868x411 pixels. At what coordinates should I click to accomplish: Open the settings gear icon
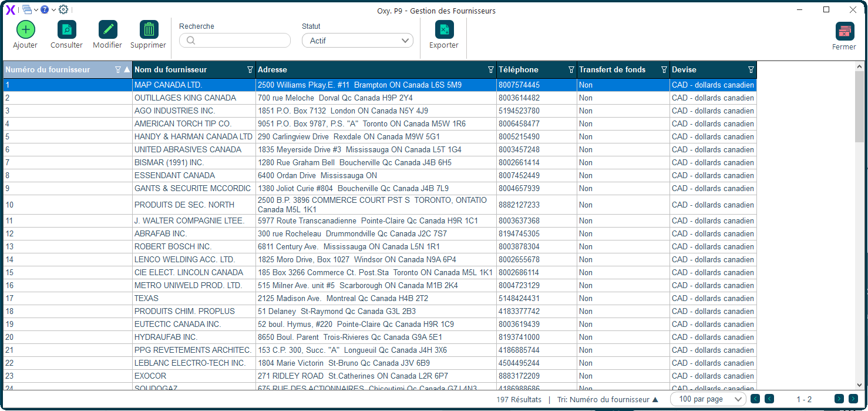[x=63, y=9]
